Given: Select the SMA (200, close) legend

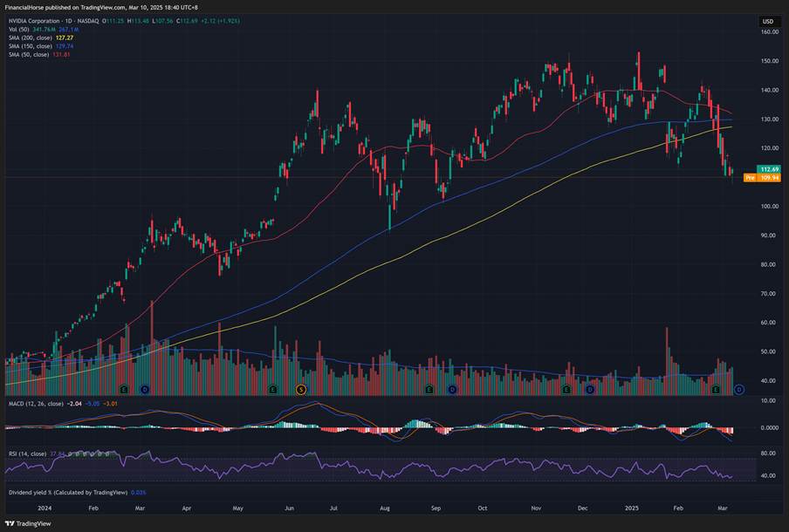Looking at the screenshot, I should [31, 38].
